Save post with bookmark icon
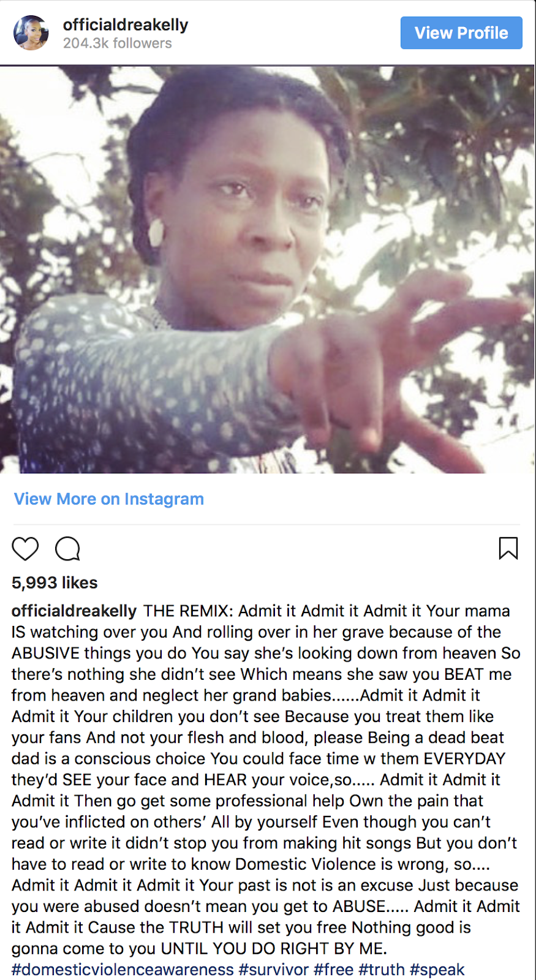 click(x=508, y=548)
